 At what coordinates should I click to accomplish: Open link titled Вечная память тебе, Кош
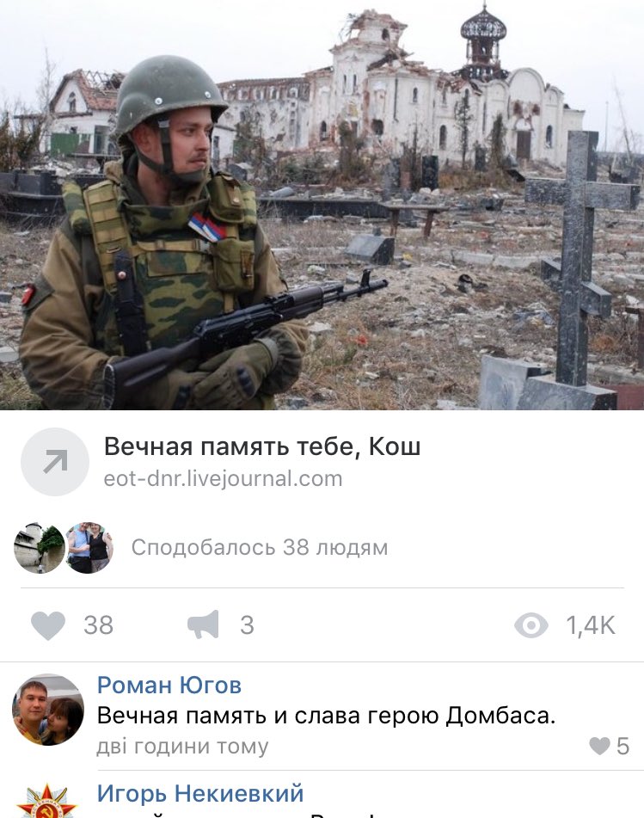[262, 446]
